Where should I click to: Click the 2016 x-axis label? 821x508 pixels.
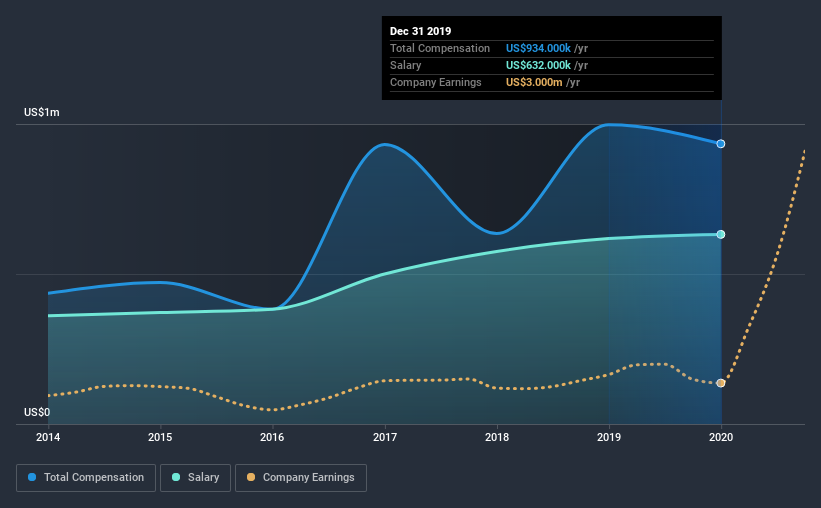(x=272, y=437)
